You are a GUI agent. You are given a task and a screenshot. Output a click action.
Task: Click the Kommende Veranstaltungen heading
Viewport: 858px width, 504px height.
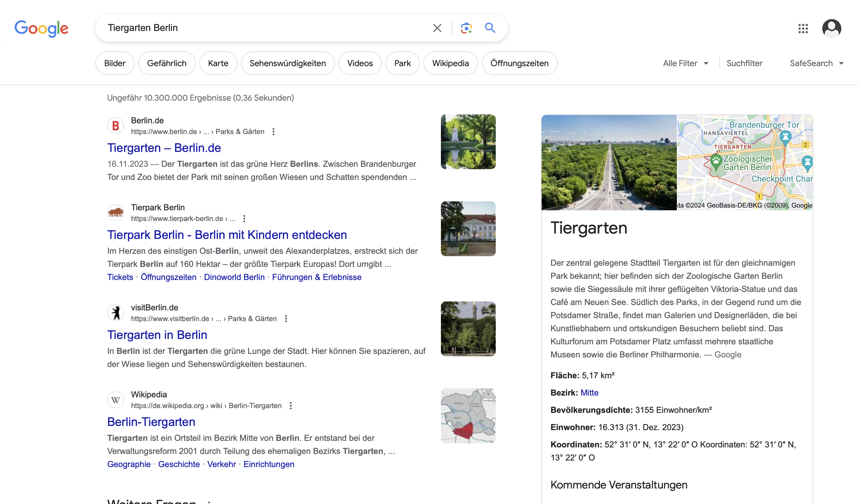pos(619,485)
